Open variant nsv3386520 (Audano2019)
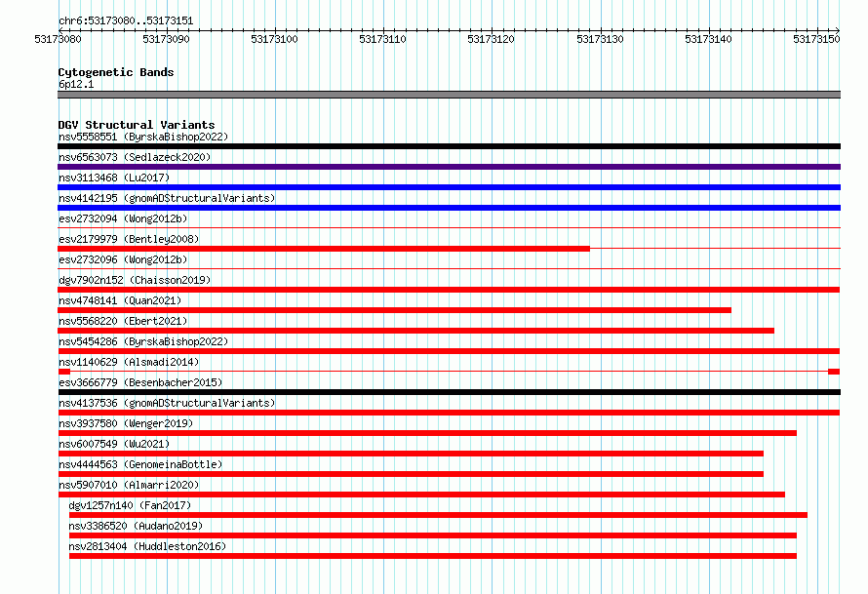Viewport: 868px width, 594px height. click(x=136, y=526)
